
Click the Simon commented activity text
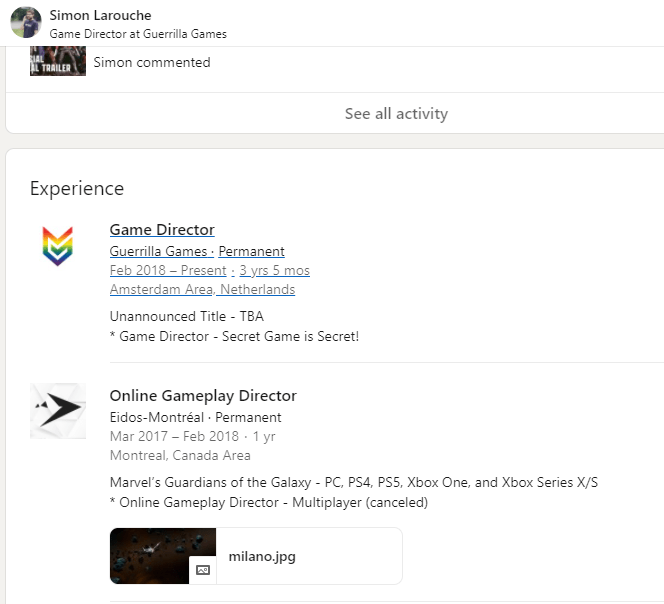click(x=152, y=62)
